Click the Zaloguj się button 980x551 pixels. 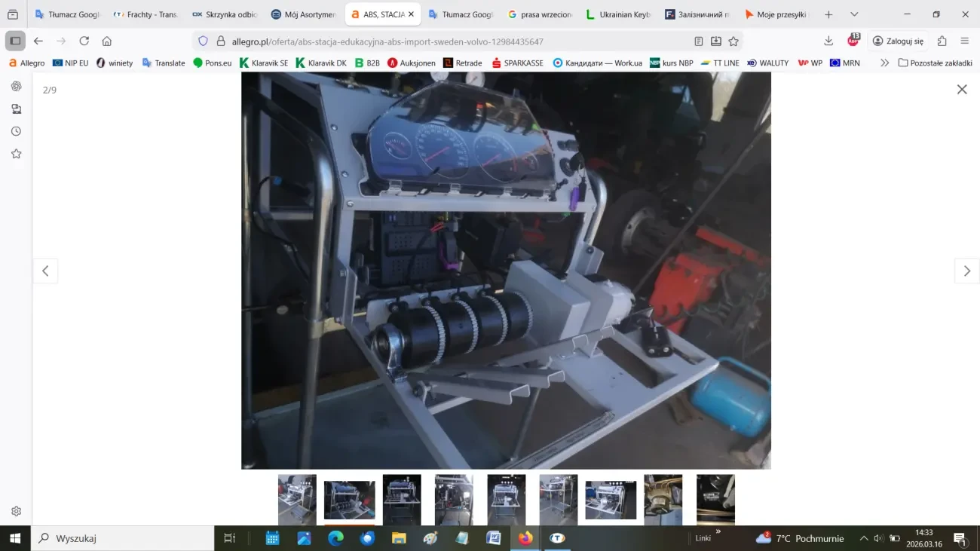[897, 41]
